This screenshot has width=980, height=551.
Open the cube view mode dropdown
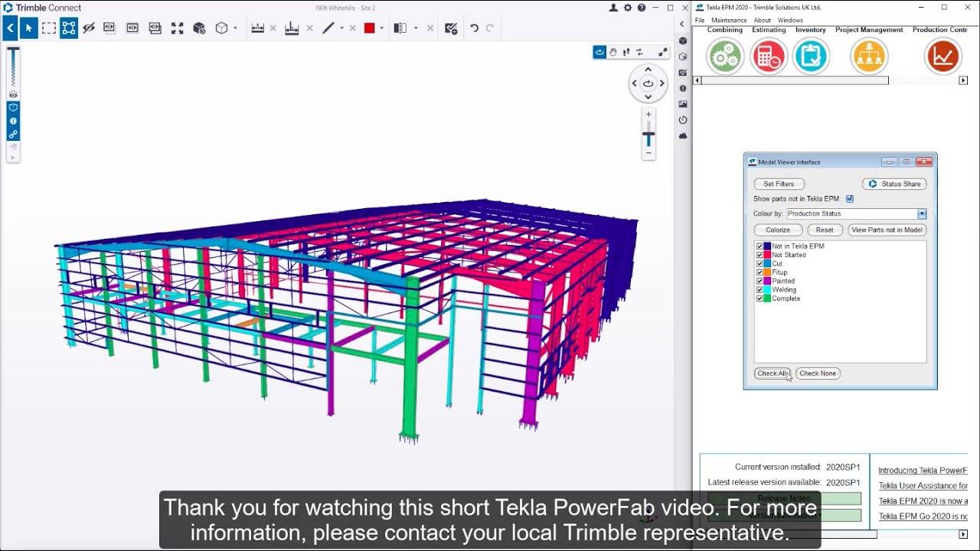coord(234,28)
